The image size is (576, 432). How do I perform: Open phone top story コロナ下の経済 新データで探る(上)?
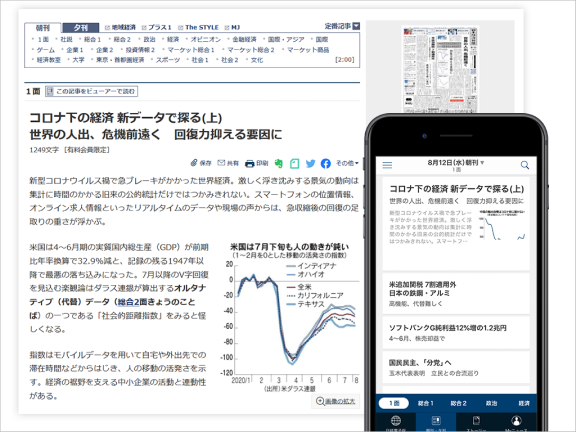point(456,223)
